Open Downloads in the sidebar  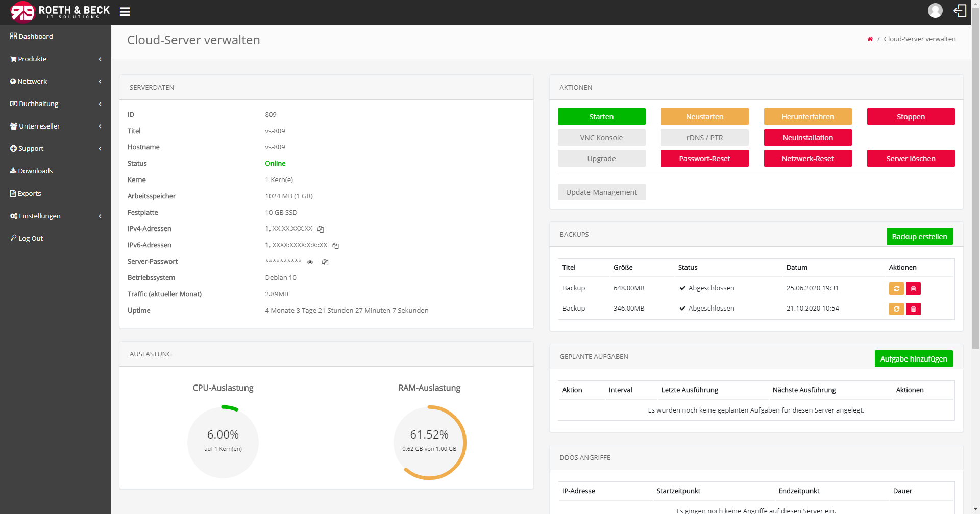click(x=35, y=171)
